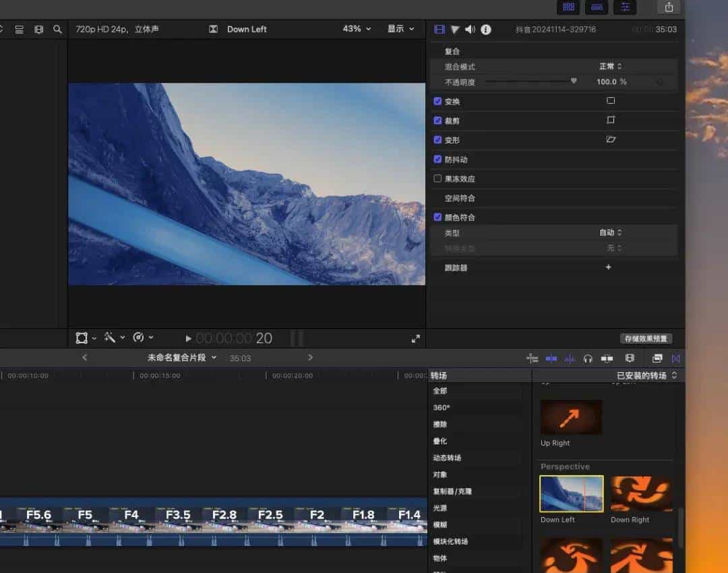Image resolution: width=728 pixels, height=573 pixels.
Task: Select the 全部 transitions category
Action: (x=441, y=391)
